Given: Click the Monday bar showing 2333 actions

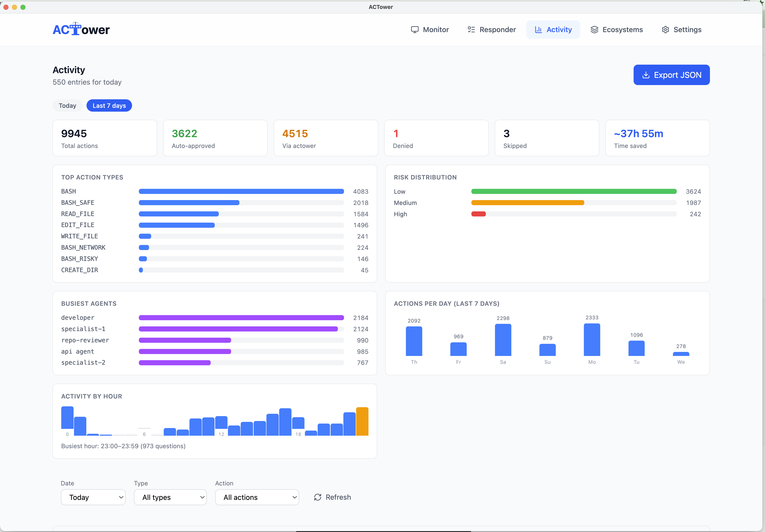Looking at the screenshot, I should [x=592, y=339].
